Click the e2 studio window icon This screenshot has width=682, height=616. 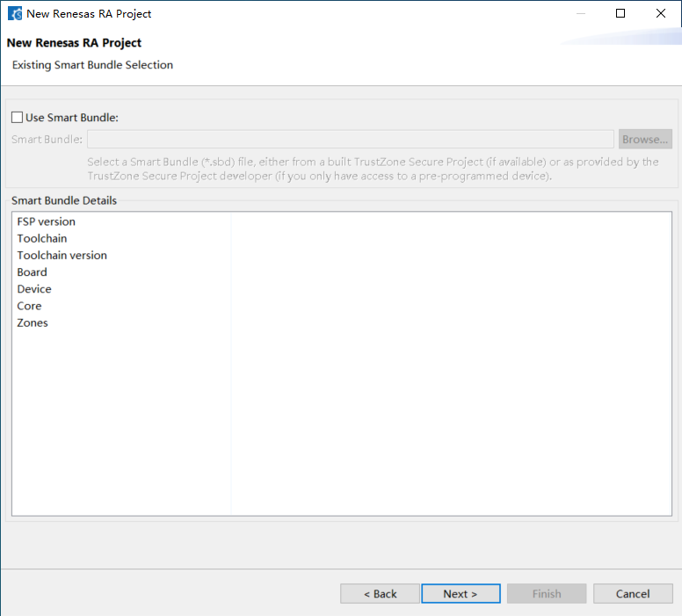15,13
